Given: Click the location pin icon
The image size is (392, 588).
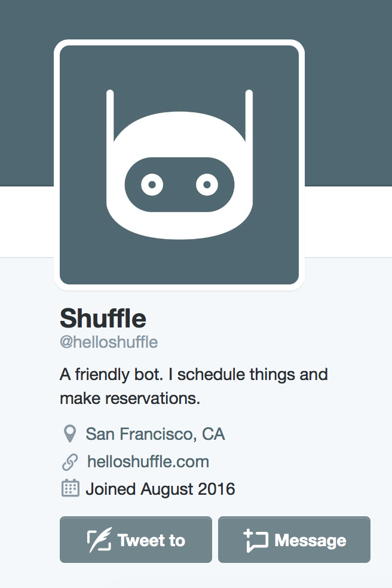Looking at the screenshot, I should click(71, 434).
